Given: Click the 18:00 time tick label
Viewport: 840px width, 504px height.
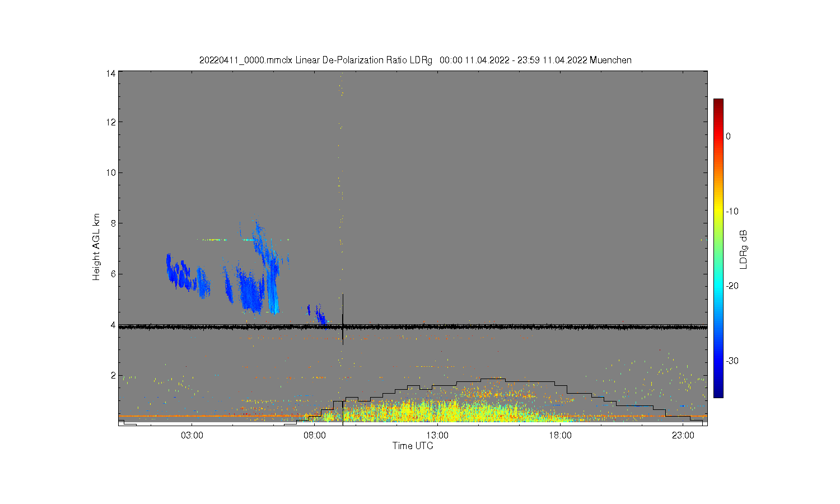Looking at the screenshot, I should click(560, 435).
